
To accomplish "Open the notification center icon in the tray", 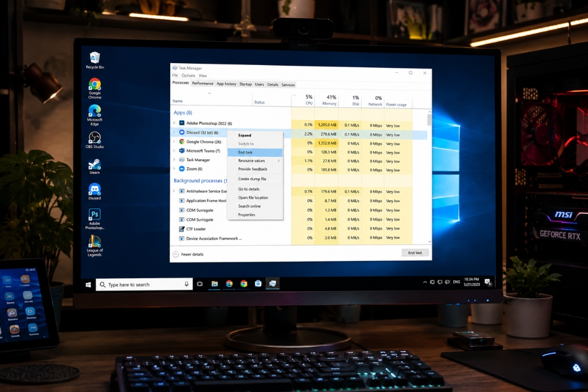I will 488,282.
